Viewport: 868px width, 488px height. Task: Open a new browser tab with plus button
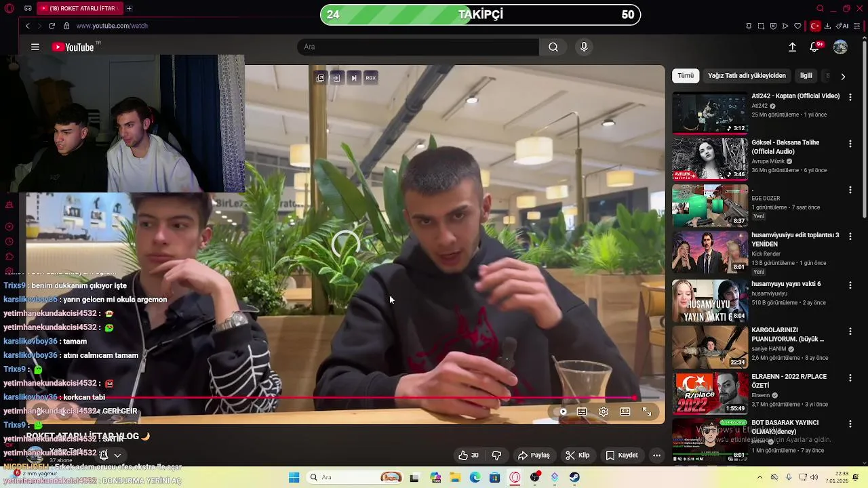(x=129, y=8)
